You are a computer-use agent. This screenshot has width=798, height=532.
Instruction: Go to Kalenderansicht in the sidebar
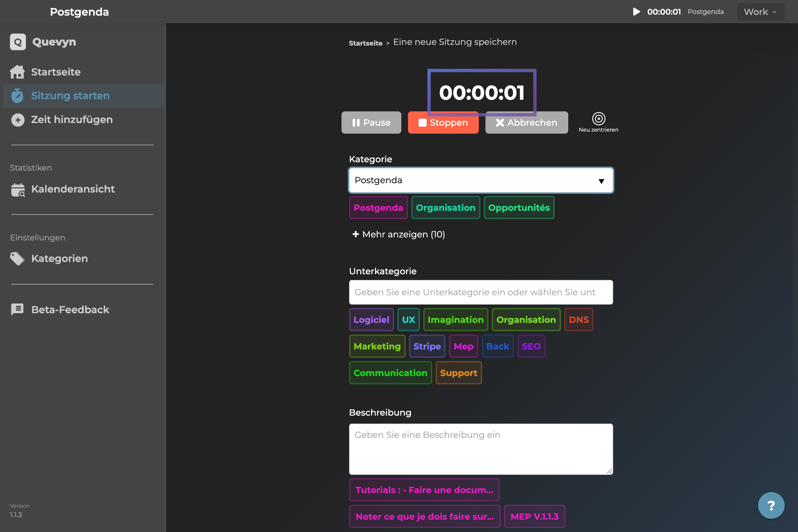click(x=84, y=189)
